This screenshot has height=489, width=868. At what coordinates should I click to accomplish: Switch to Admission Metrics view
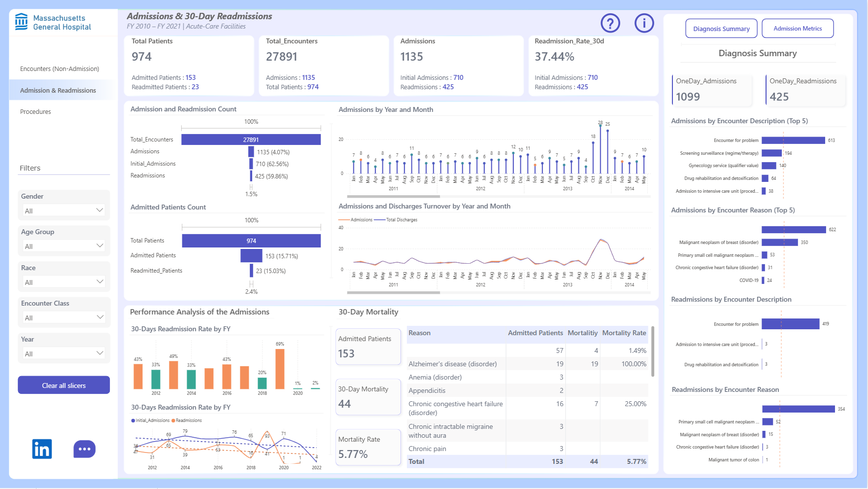tap(798, 29)
